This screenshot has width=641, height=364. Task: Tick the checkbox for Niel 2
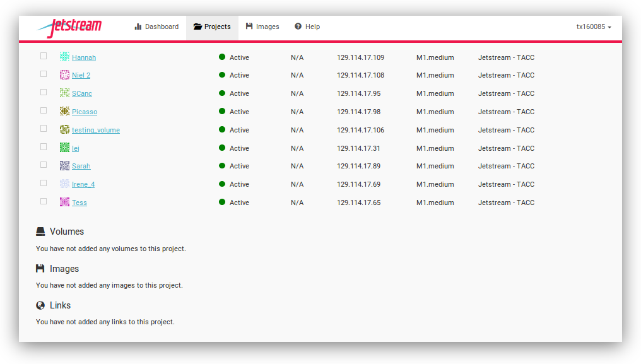click(x=44, y=74)
